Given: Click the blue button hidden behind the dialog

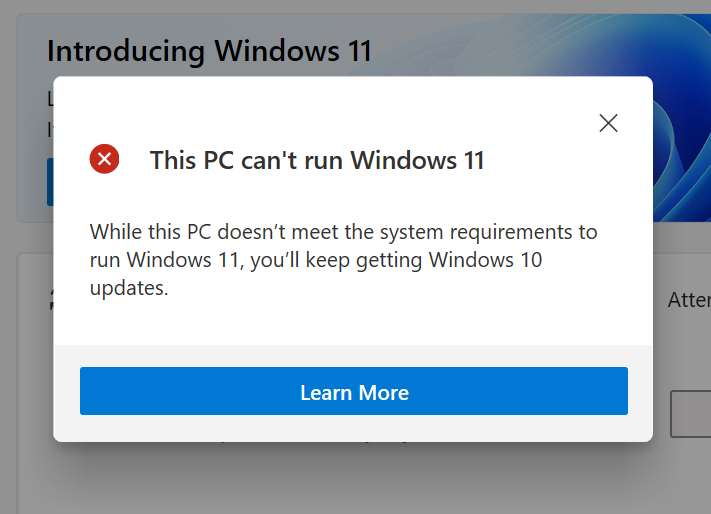Looking at the screenshot, I should click(x=49, y=182).
